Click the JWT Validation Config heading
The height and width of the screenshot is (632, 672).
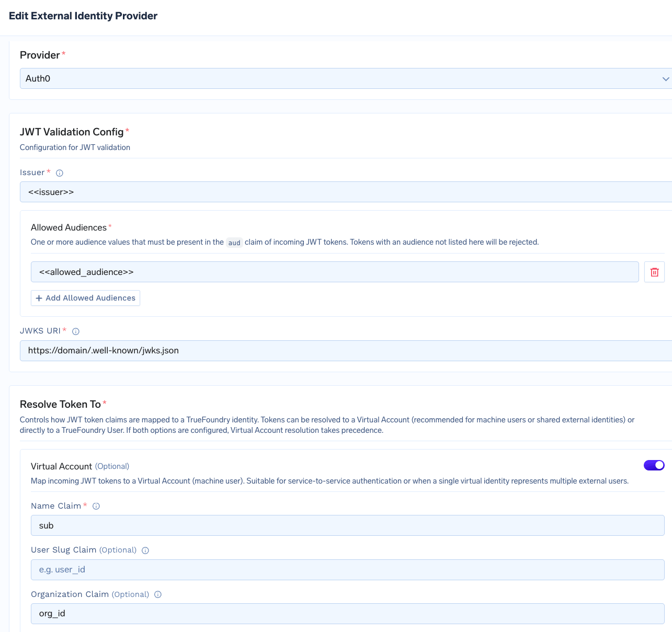pyautogui.click(x=72, y=132)
